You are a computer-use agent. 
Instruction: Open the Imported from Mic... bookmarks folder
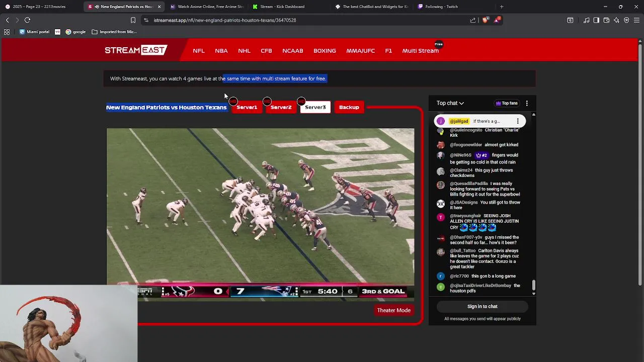click(x=114, y=32)
